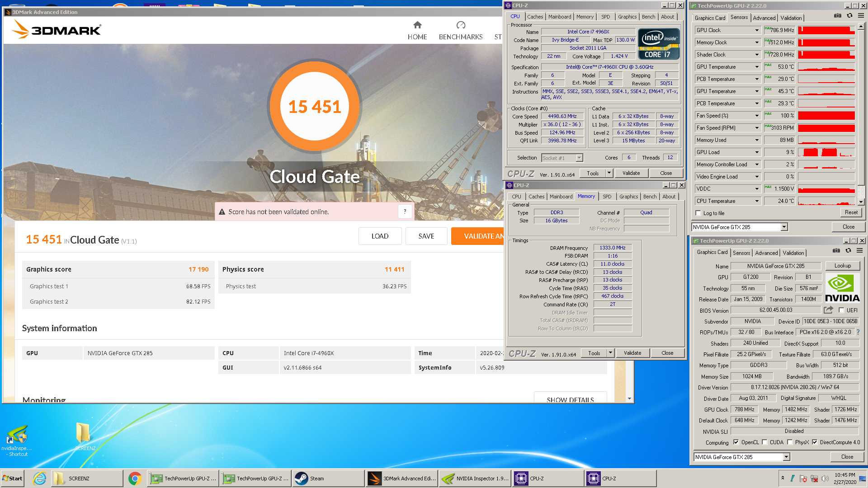Click the Graphics Card window camera icon
Screen dimensions: 868x488
click(836, 251)
